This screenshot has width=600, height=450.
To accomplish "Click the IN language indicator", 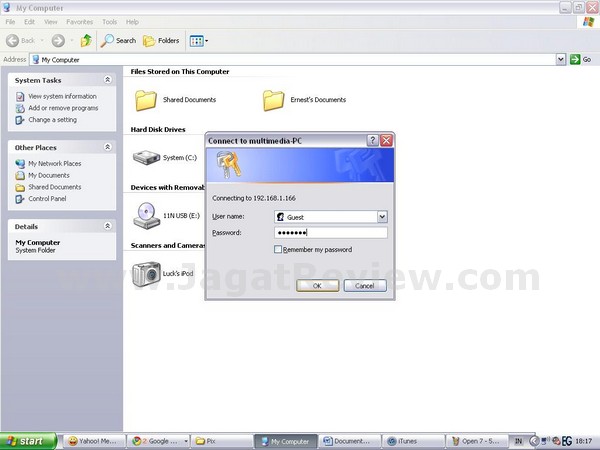I will [x=518, y=441].
